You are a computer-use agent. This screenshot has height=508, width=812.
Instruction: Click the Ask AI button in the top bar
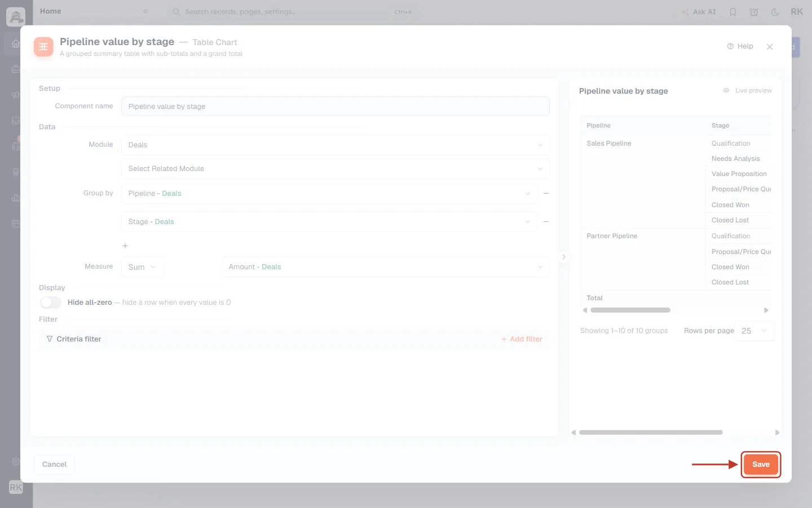(x=699, y=12)
